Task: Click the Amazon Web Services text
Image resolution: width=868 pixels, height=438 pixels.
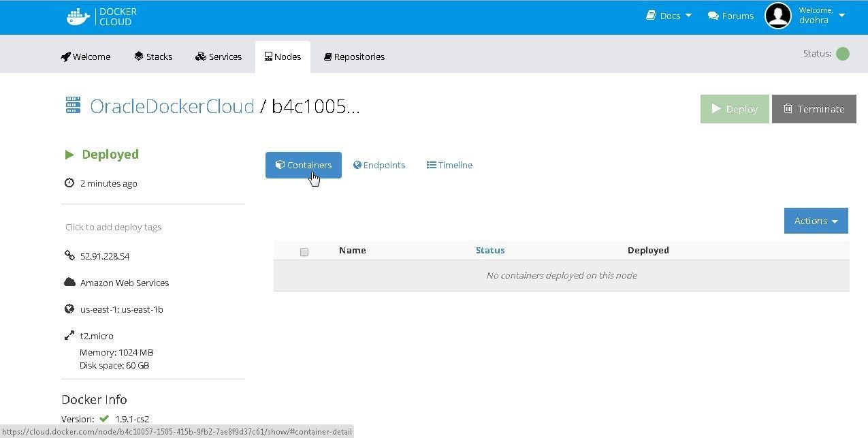Action: pos(125,283)
